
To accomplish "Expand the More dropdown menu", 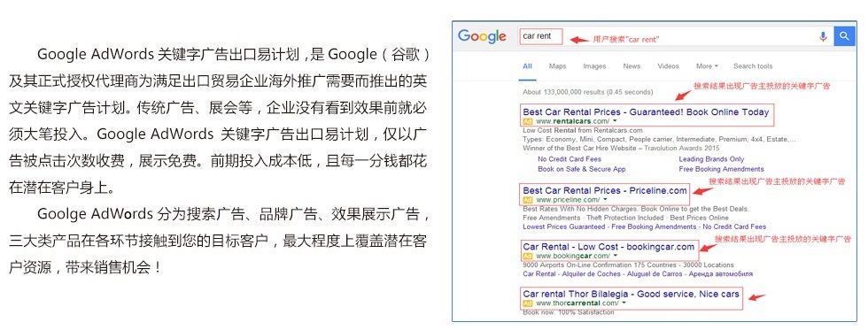I will pyautogui.click(x=707, y=65).
